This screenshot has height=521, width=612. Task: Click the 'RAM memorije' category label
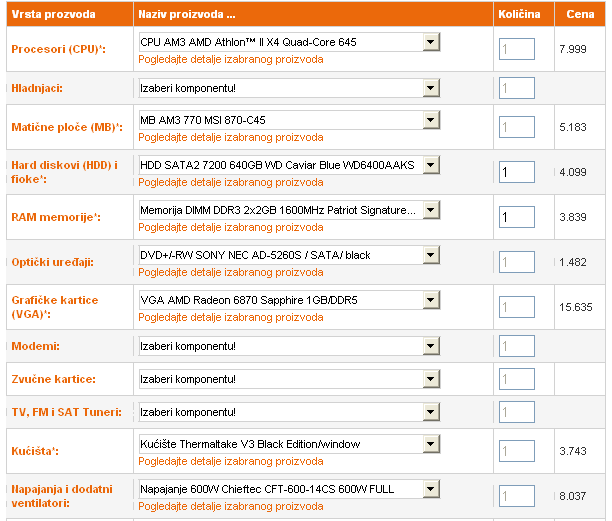(x=56, y=217)
